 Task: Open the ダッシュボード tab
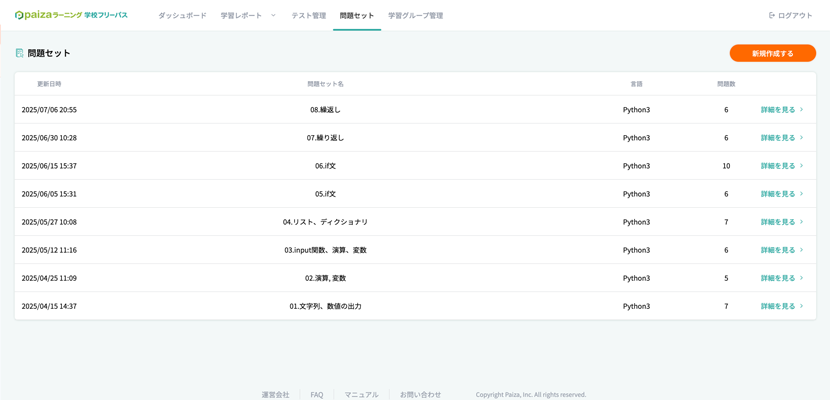tap(182, 15)
